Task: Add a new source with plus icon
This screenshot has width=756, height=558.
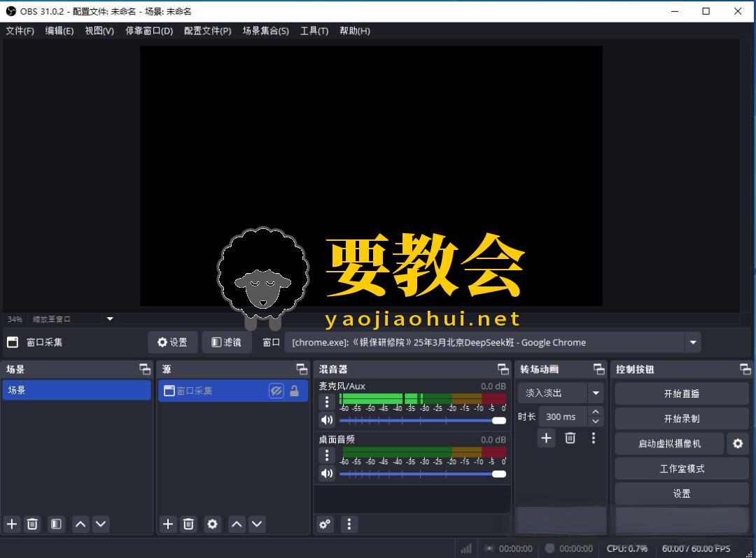Action: pyautogui.click(x=168, y=524)
